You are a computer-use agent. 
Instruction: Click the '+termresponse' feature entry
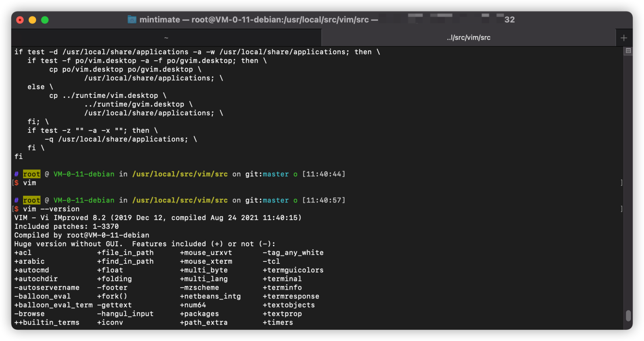pos(291,296)
